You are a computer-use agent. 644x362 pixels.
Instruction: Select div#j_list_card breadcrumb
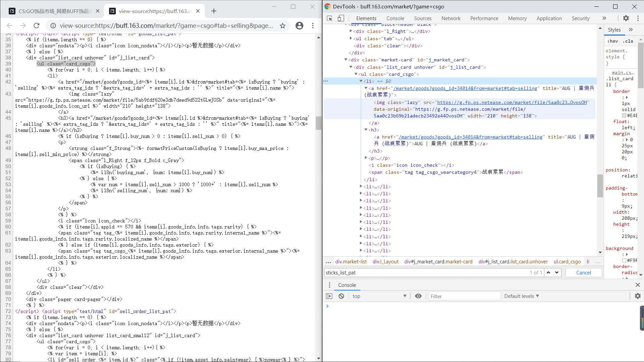pyautogui.click(x=513, y=262)
